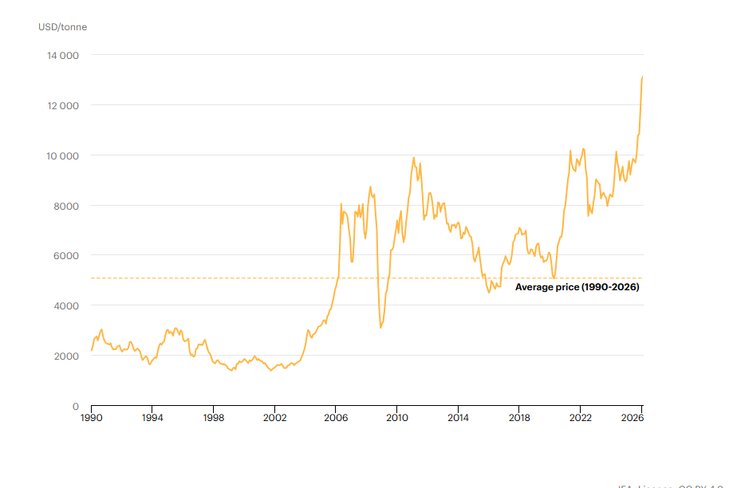Click the 2000 y-axis label

tap(66, 356)
